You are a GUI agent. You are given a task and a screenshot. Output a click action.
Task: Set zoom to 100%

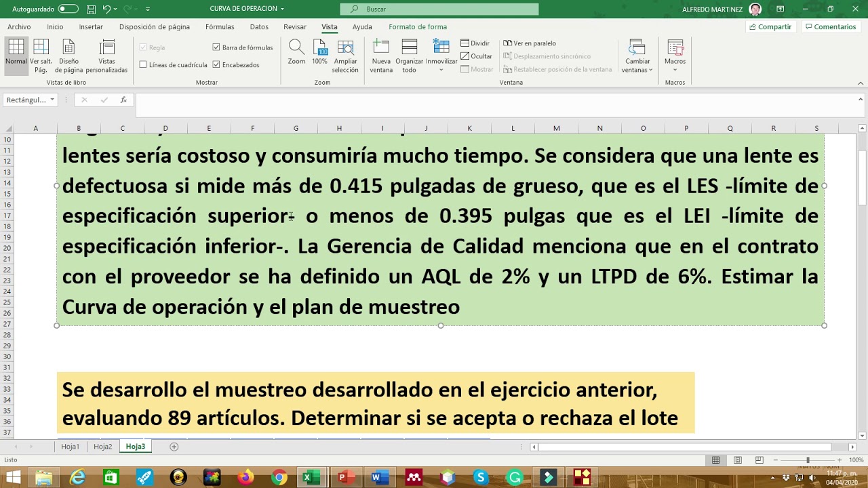(320, 52)
